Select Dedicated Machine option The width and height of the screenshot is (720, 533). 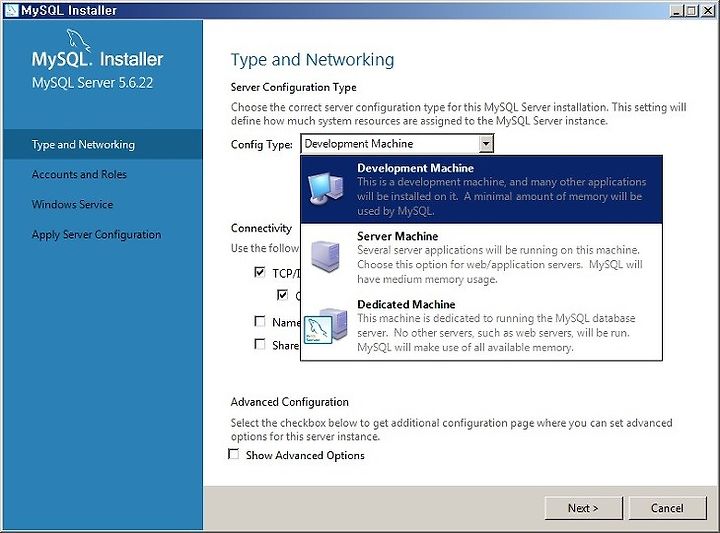point(481,325)
